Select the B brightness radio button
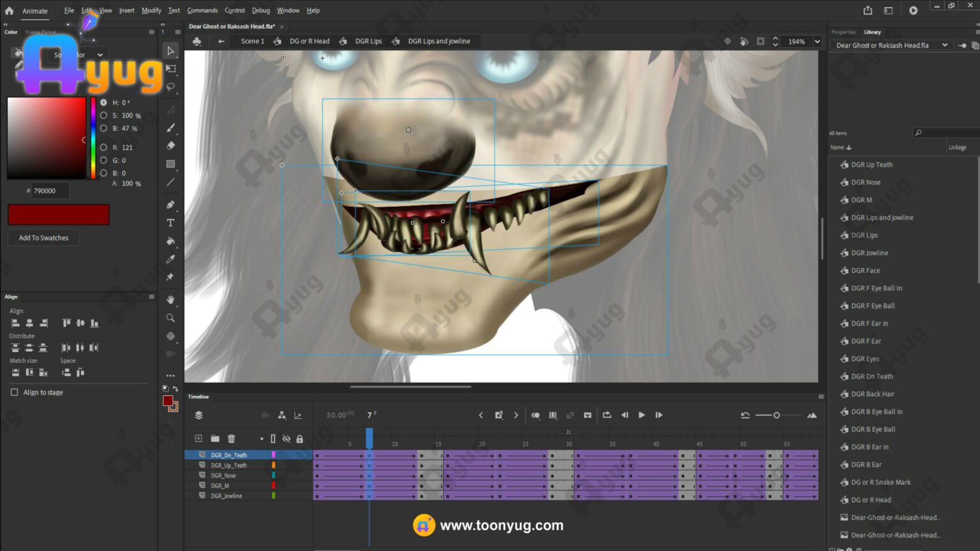Screen dimensions: 980x551 tap(103, 128)
